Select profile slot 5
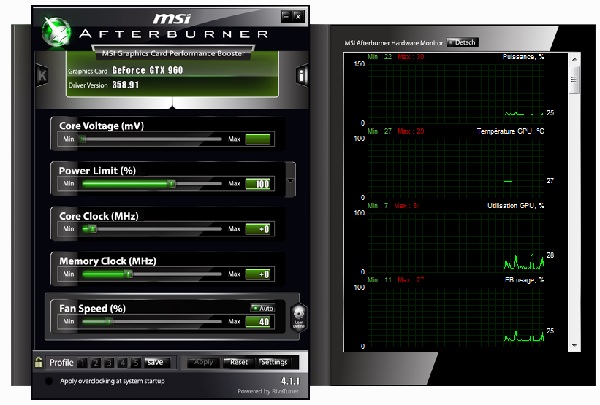 point(136,363)
